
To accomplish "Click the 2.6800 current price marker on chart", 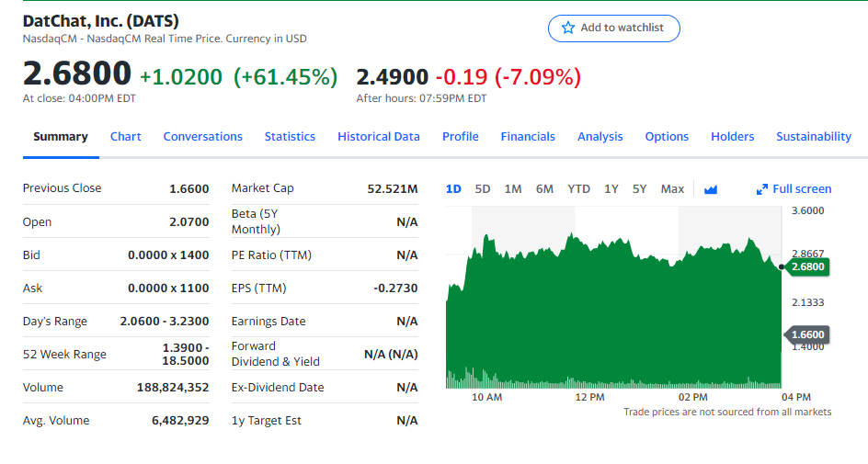I will click(807, 267).
